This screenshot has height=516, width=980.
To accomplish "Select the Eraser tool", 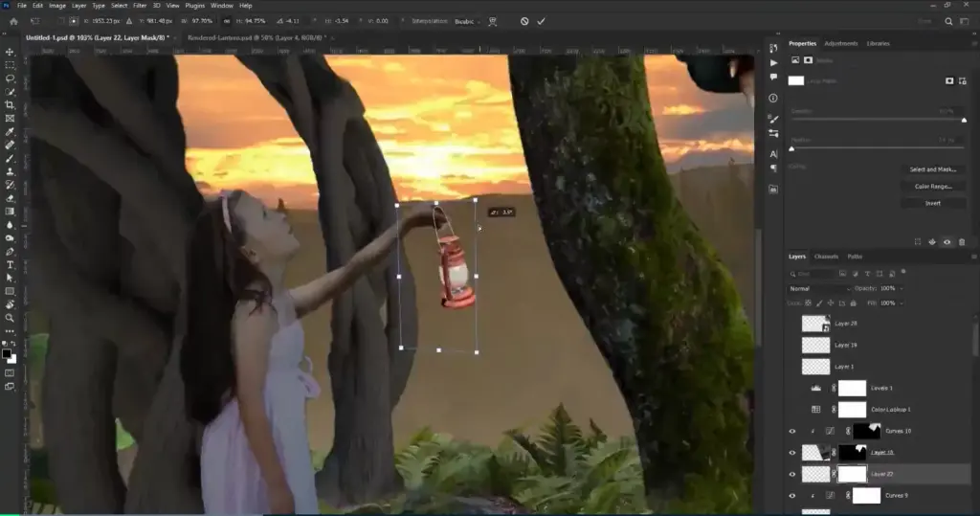I will [x=10, y=198].
